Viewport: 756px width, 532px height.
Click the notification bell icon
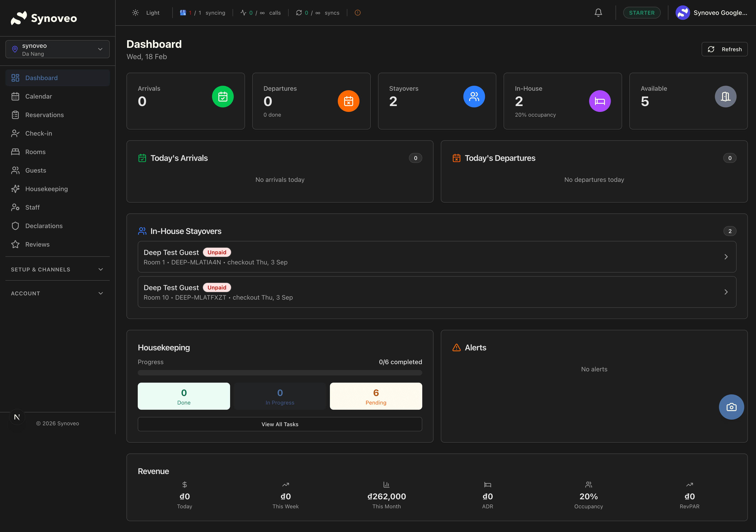[598, 12]
